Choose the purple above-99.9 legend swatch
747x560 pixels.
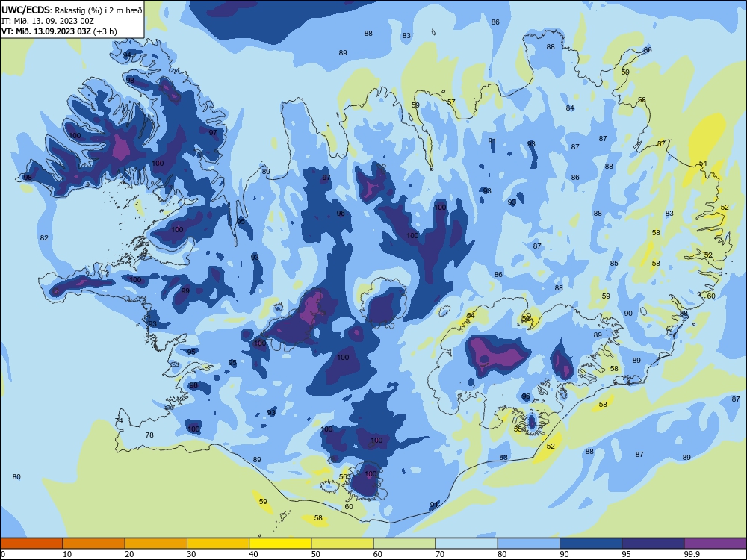(715, 544)
